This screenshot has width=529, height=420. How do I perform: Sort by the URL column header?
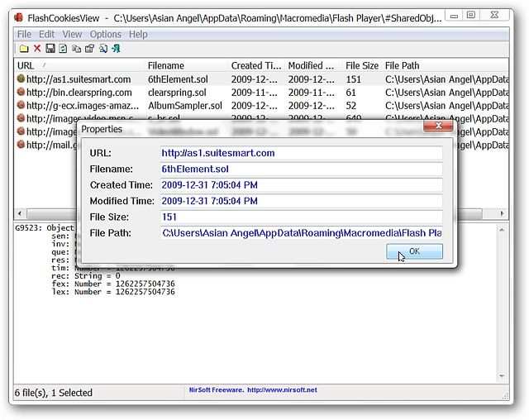click(79, 65)
